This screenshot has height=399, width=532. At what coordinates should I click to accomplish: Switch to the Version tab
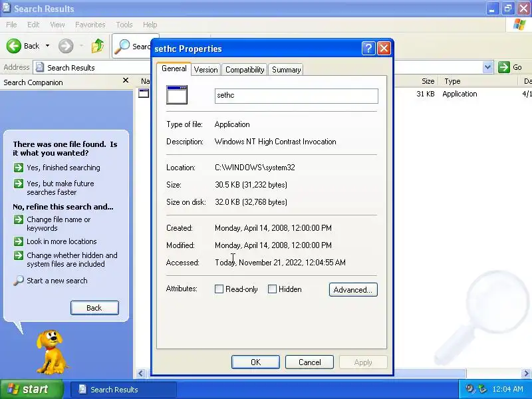pyautogui.click(x=205, y=70)
